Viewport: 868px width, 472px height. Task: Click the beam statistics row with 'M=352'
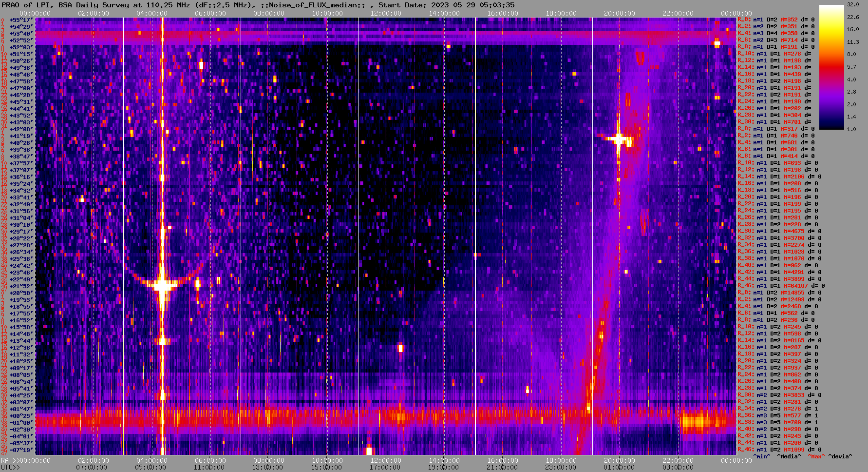click(x=776, y=20)
